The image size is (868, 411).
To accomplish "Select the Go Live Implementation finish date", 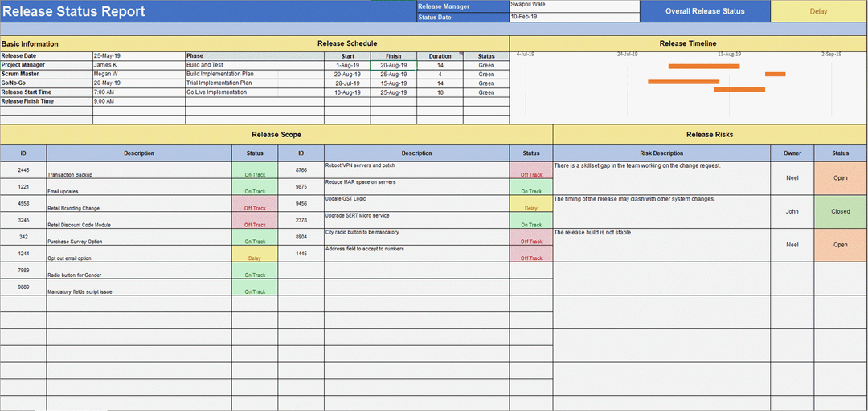I will coord(393,92).
